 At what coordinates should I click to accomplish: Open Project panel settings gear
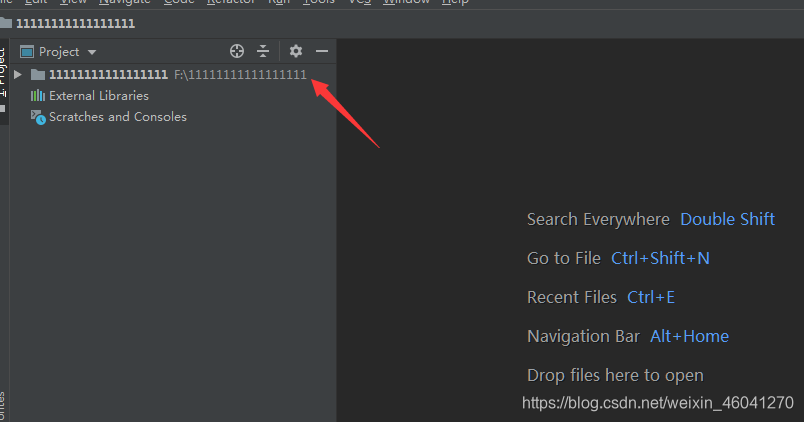click(296, 51)
